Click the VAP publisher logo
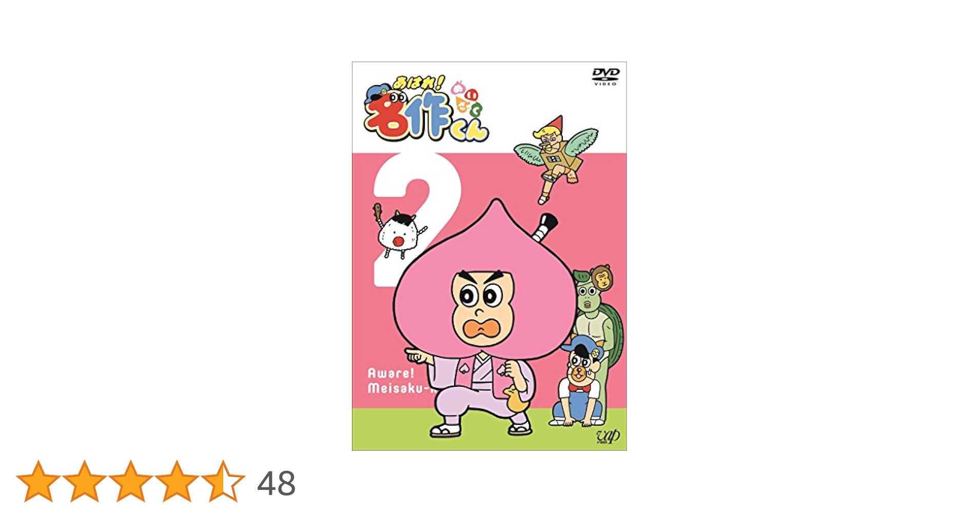The width and height of the screenshot is (980, 513). (x=608, y=437)
